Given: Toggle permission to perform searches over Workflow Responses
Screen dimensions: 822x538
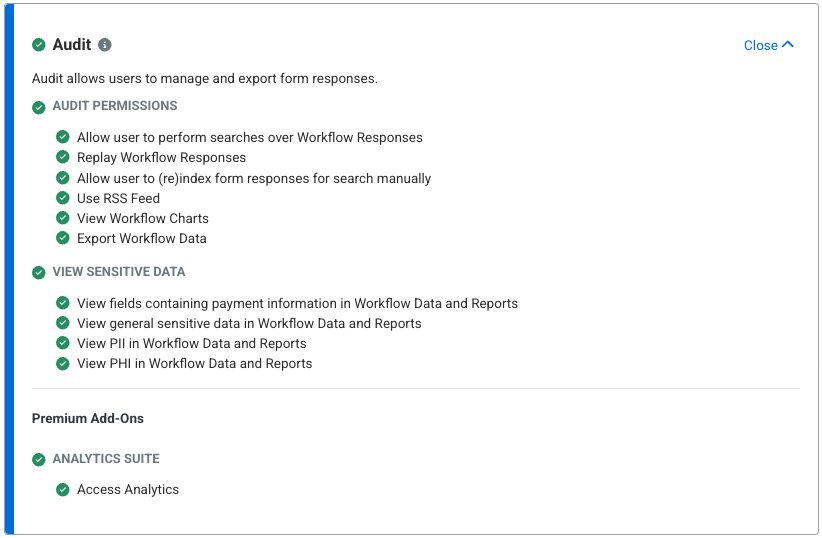Looking at the screenshot, I should 63,138.
